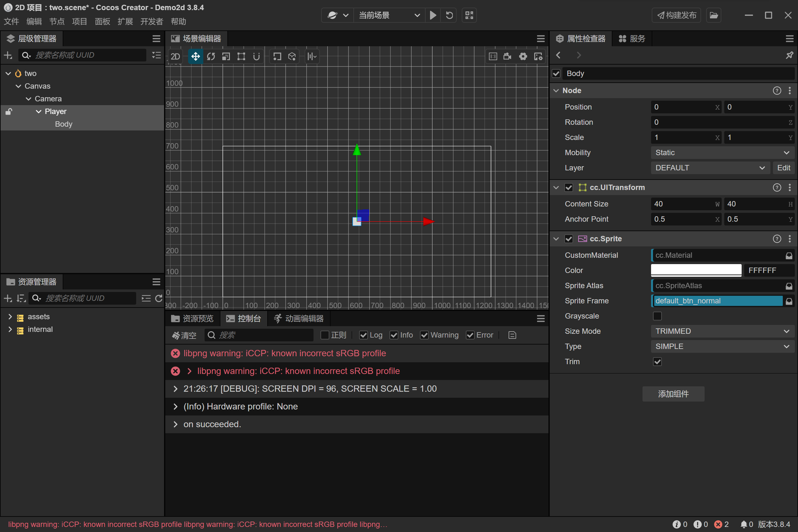Select the Rect transform tool
Screen dimensions: 798x532
click(x=241, y=56)
